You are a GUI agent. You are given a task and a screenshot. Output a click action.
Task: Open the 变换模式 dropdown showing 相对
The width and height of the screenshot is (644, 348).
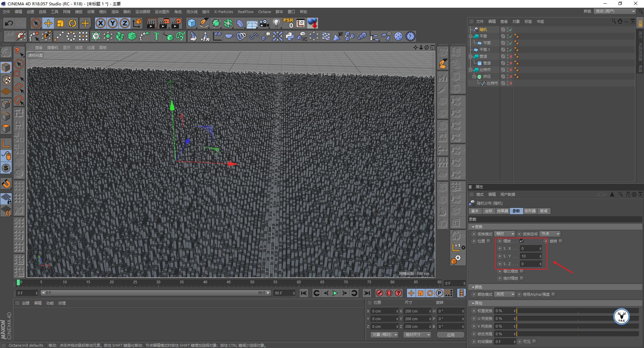tap(505, 234)
